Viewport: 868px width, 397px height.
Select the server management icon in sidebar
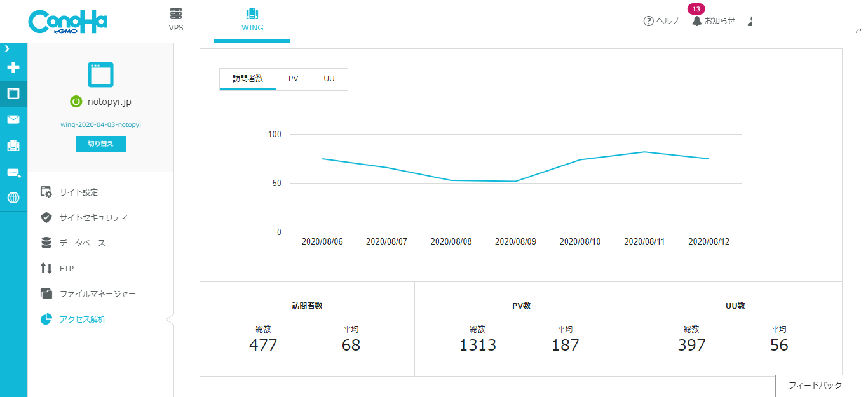click(x=13, y=145)
